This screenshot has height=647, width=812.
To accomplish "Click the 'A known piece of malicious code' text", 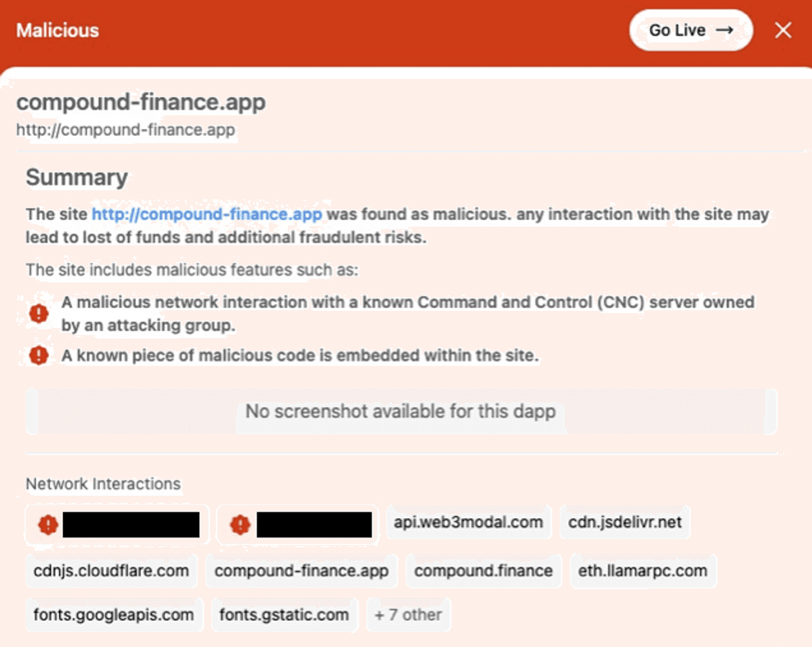I will 300,355.
